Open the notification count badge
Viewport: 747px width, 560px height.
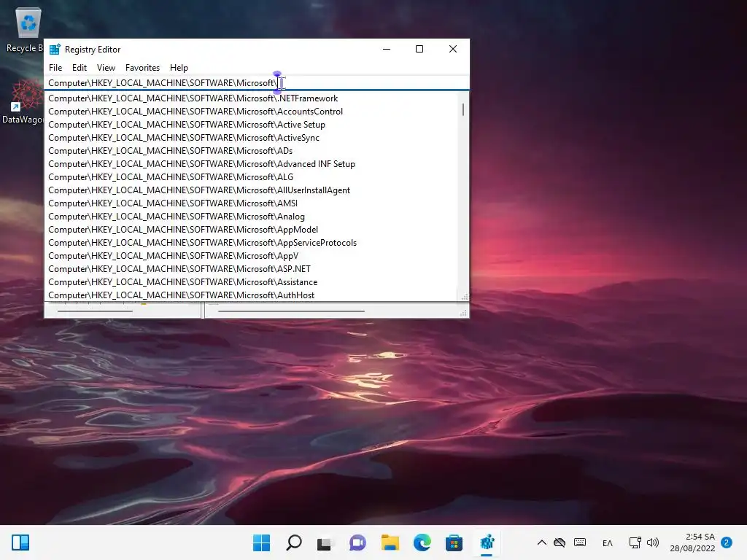727,542
